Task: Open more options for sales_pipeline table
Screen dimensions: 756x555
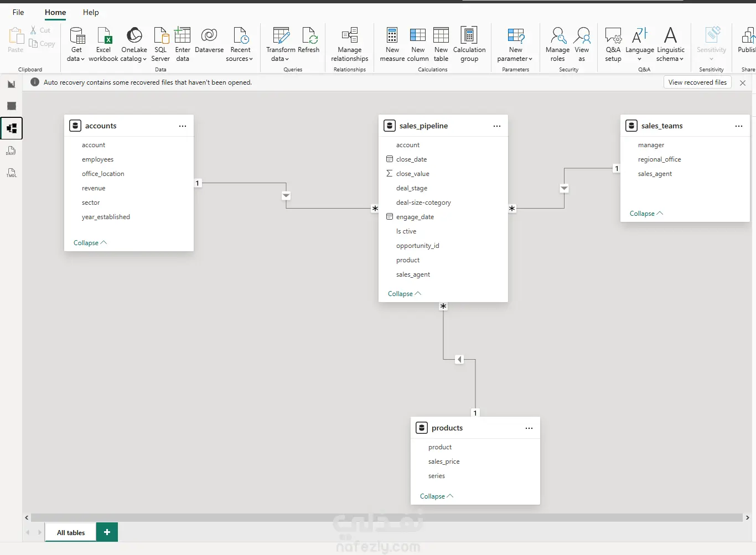Action: tap(497, 126)
